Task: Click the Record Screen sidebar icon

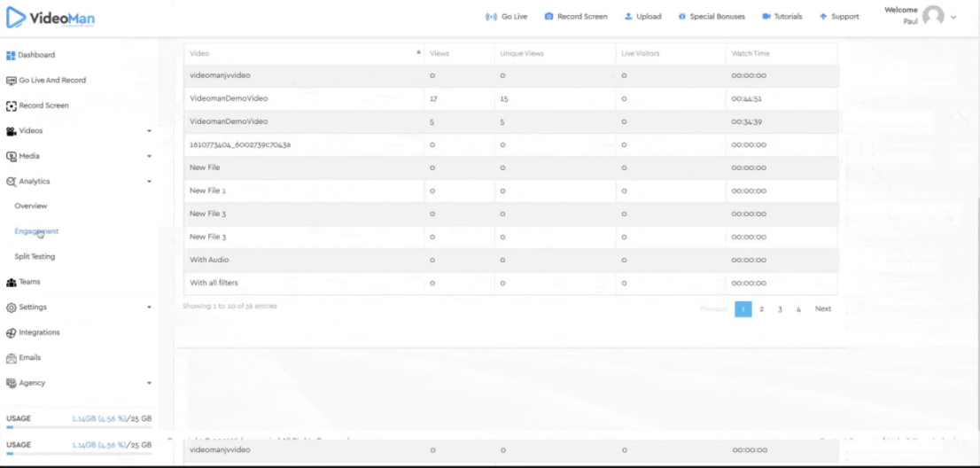Action: pos(11,105)
